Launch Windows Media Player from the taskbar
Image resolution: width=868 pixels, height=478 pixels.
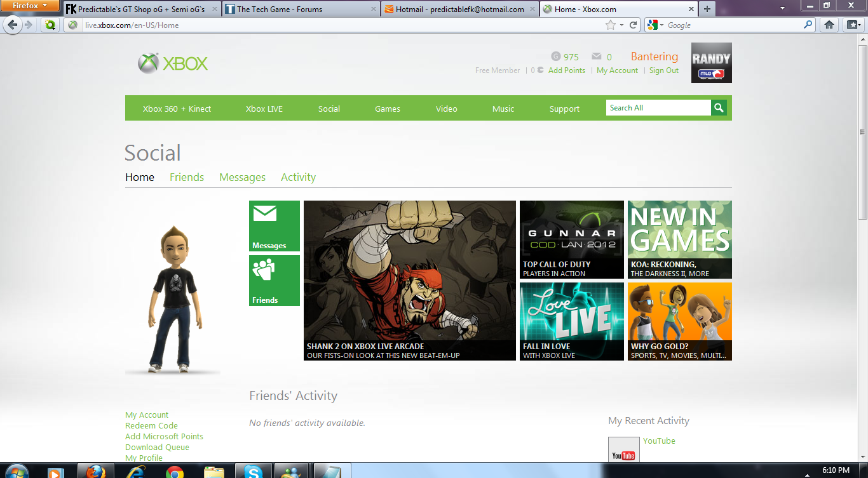[56, 472]
